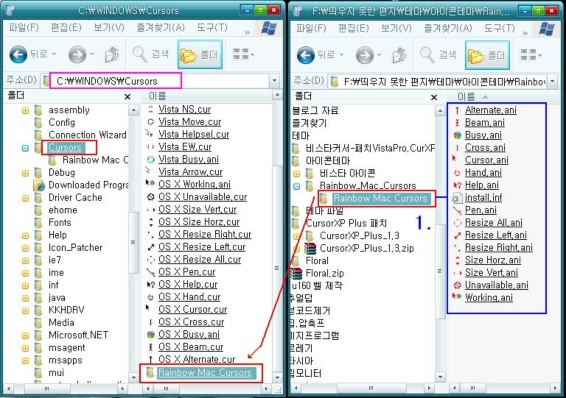This screenshot has height=398, width=566.
Task: Select the Vista Busy.ani file
Action: click(x=188, y=159)
